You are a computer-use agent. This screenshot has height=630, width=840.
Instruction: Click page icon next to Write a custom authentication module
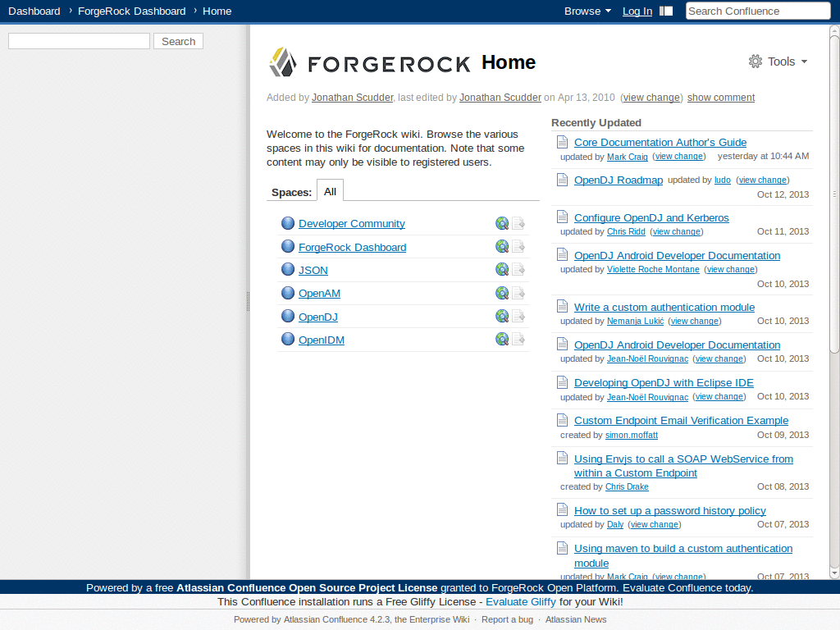coord(562,307)
